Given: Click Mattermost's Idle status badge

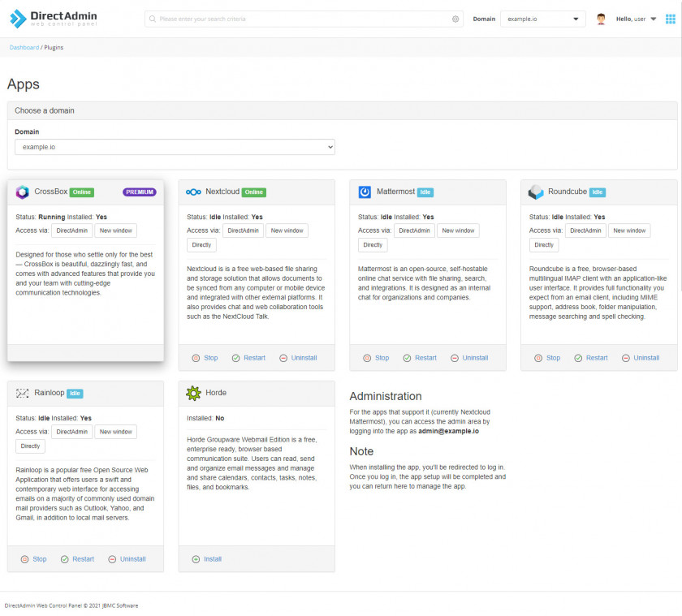Looking at the screenshot, I should tap(425, 192).
